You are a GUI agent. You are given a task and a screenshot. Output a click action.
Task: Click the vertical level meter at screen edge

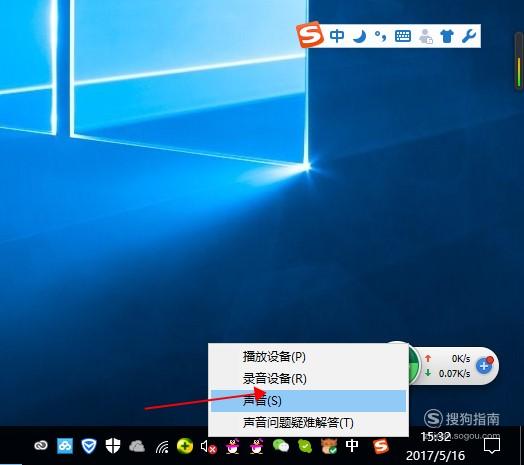coord(519,61)
